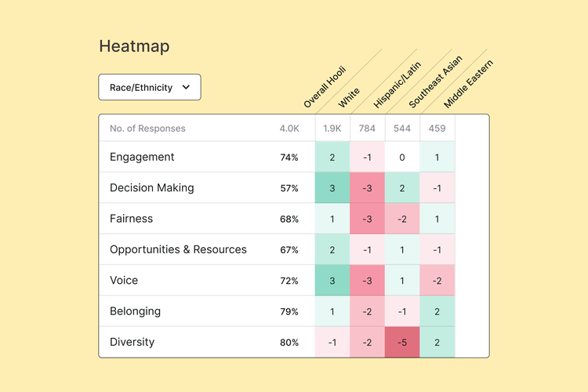
Task: Click the Overall Hooli column header
Action: click(x=325, y=88)
